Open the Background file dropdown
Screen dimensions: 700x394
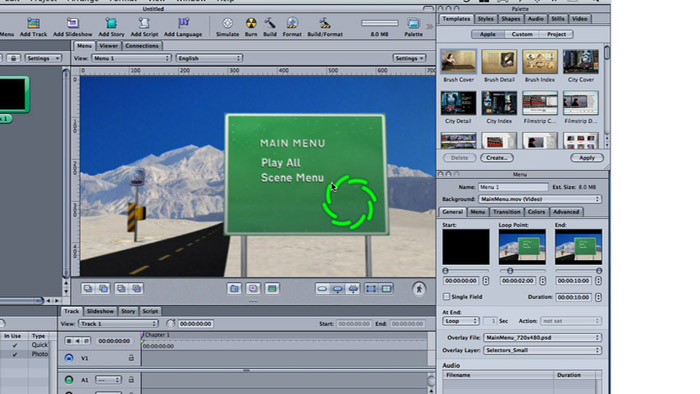[540, 199]
